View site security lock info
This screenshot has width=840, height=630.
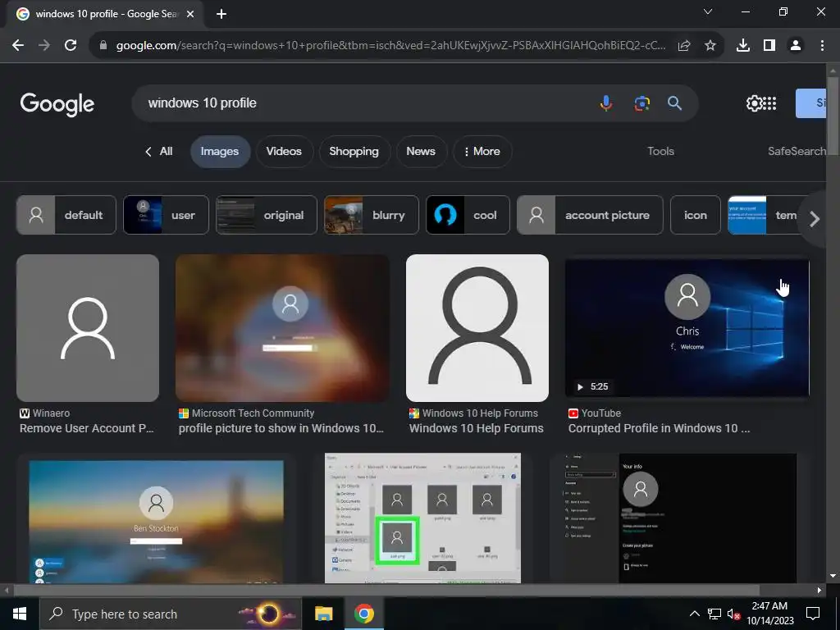(103, 46)
